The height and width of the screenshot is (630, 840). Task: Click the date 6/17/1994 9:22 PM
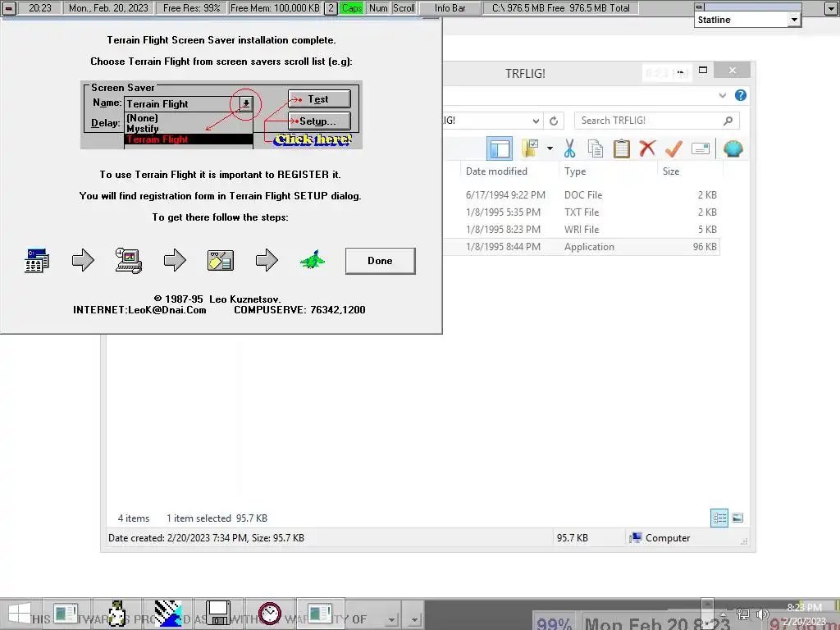(x=505, y=195)
